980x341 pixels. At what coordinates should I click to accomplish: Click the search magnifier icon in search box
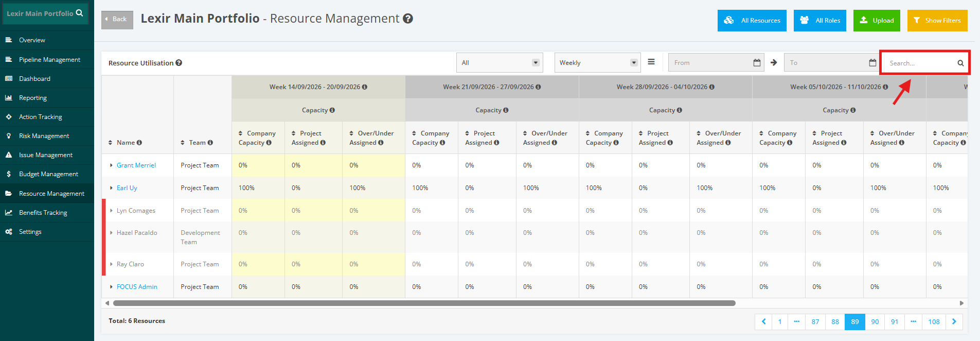[x=960, y=63]
